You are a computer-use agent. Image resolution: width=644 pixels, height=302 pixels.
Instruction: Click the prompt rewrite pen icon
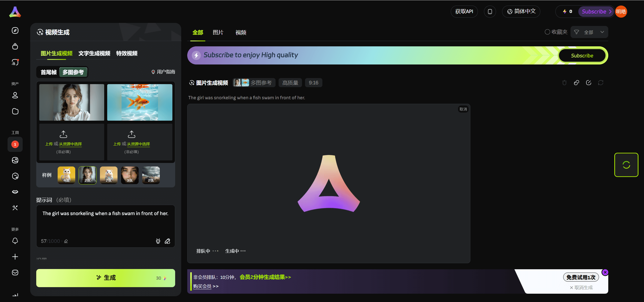click(168, 241)
